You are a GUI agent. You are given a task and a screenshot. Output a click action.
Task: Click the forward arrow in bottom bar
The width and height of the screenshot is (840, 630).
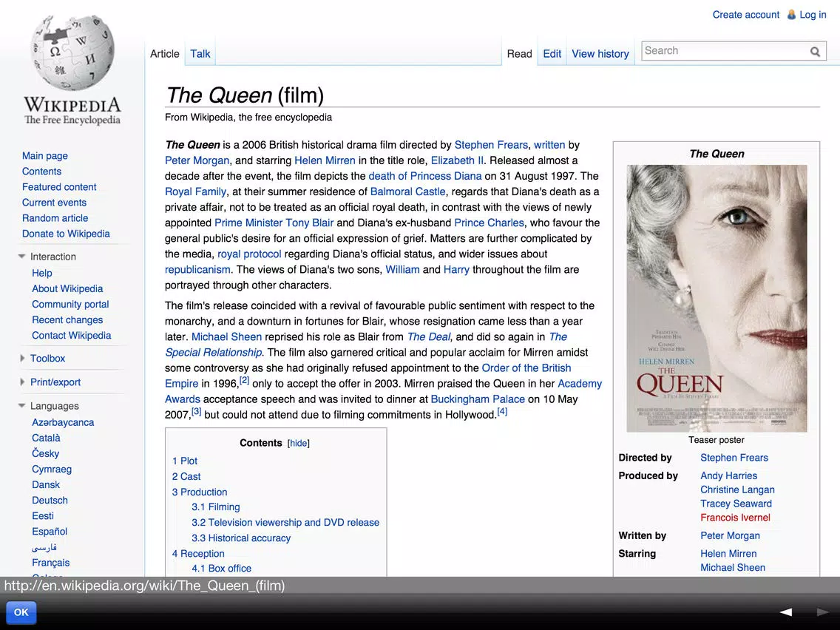tap(822, 612)
